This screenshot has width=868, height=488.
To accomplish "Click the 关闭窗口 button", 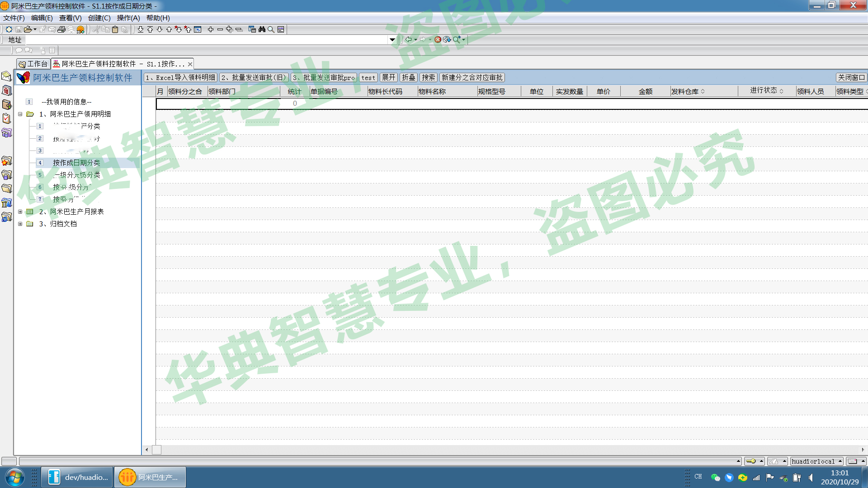I will [x=851, y=78].
